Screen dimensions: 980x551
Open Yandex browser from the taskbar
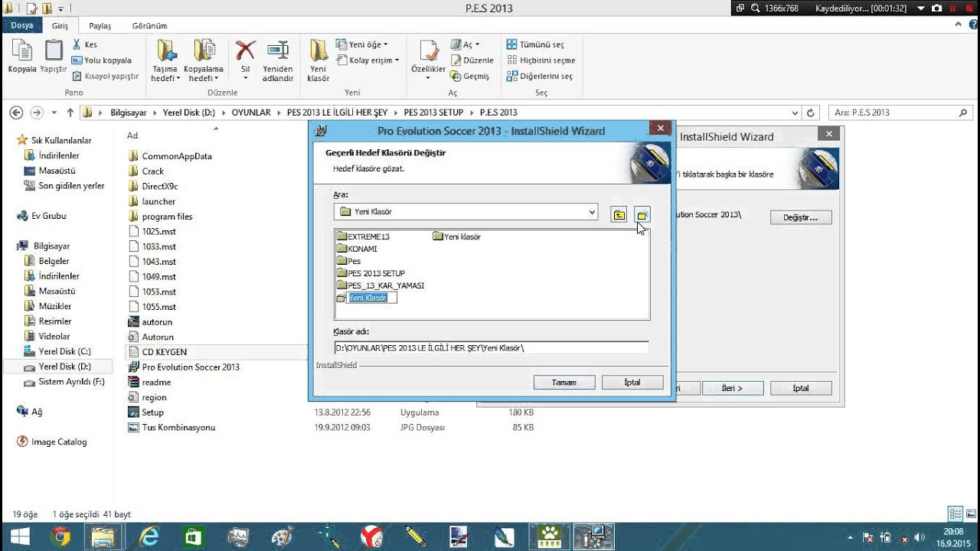point(372,536)
